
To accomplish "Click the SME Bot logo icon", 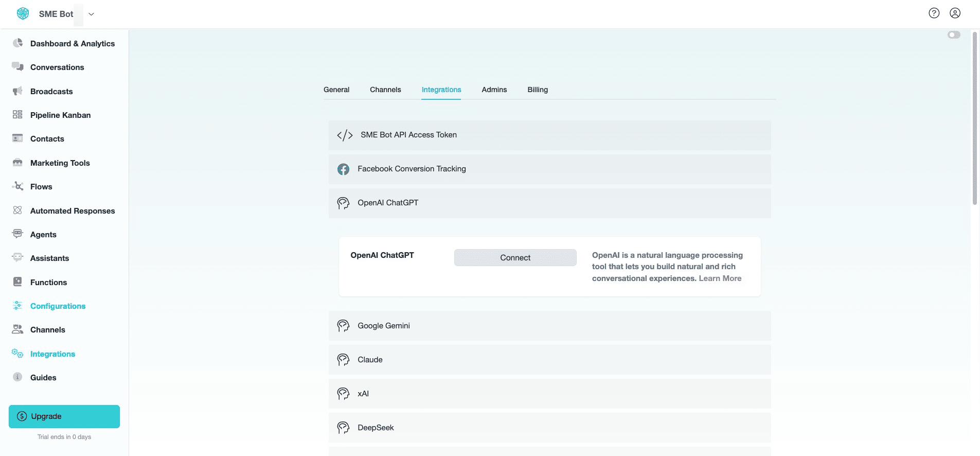I will pos(23,14).
